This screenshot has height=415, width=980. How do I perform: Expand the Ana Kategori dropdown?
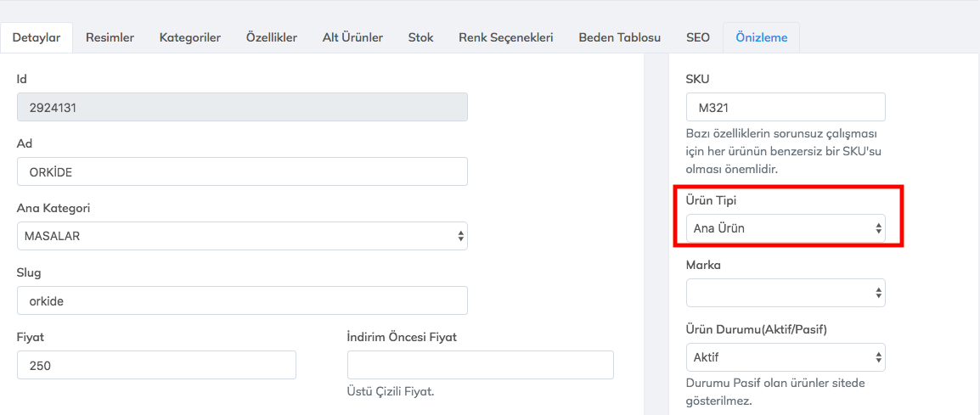click(x=242, y=236)
